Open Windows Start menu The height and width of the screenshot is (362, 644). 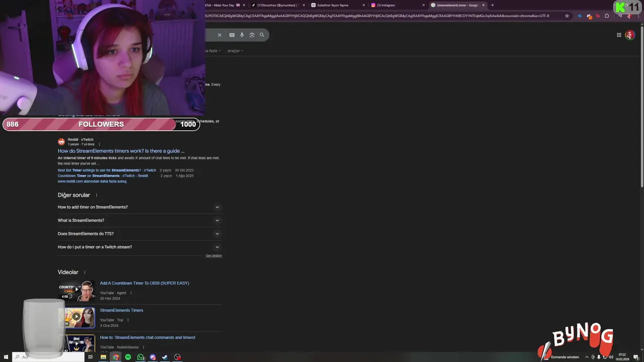6,357
